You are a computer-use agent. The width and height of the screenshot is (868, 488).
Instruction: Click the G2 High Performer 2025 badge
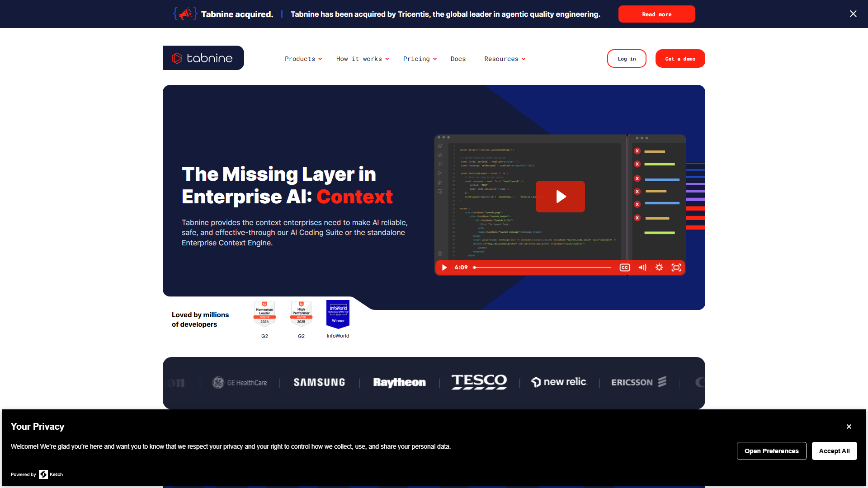click(301, 313)
